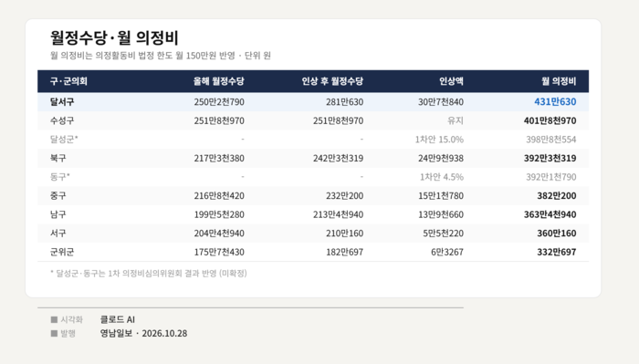Click the 올해 월정수당 column header

click(x=219, y=81)
